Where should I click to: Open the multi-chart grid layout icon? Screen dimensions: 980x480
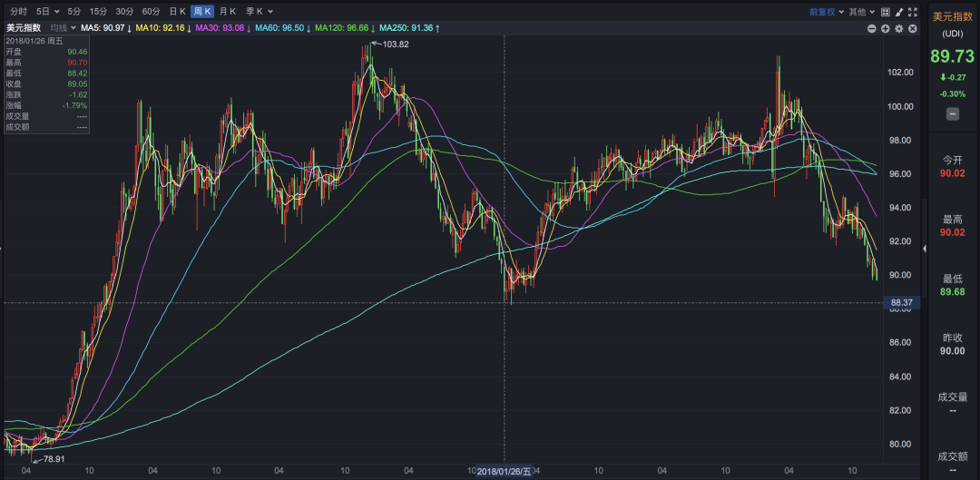[885, 12]
